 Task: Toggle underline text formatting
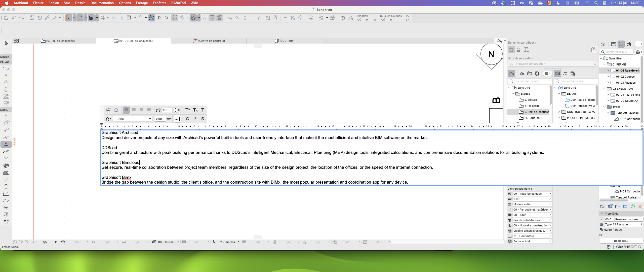pyautogui.click(x=203, y=119)
